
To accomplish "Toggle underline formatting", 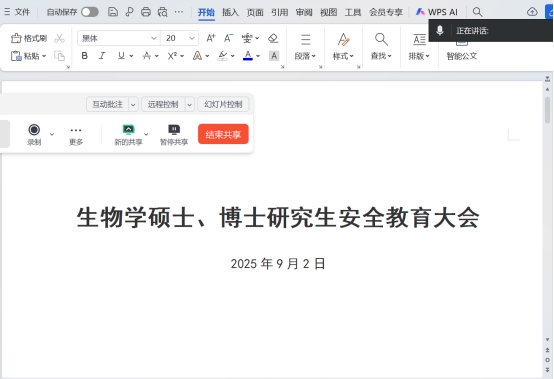I will tap(121, 56).
